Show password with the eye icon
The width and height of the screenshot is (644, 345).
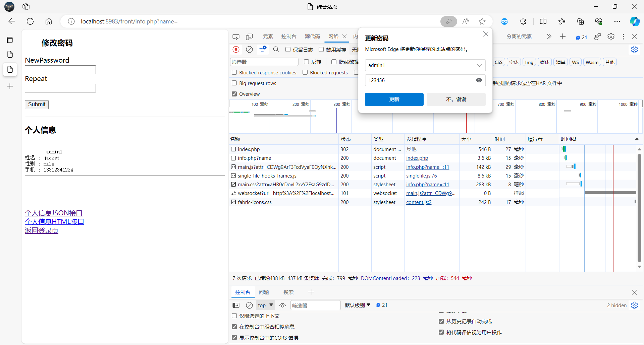pos(479,80)
